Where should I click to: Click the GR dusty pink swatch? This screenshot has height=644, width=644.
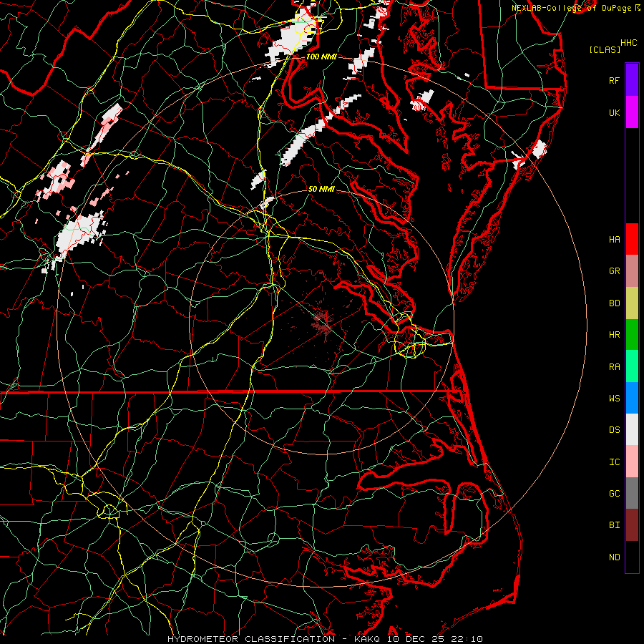click(x=632, y=270)
